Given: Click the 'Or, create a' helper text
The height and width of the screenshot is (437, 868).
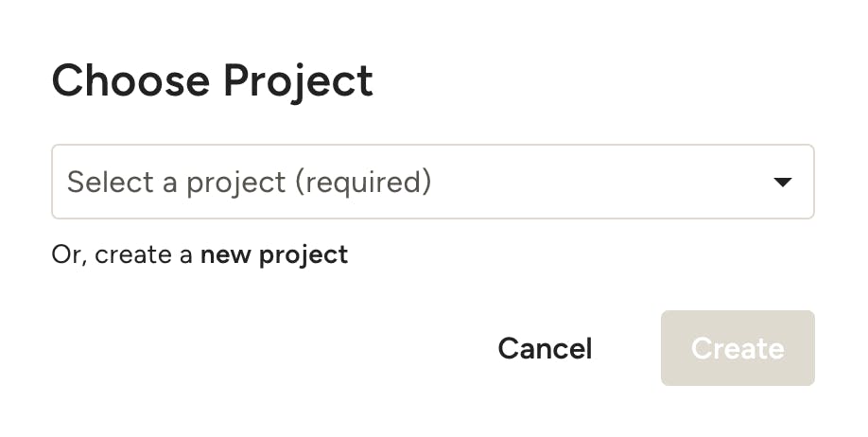Looking at the screenshot, I should [123, 254].
